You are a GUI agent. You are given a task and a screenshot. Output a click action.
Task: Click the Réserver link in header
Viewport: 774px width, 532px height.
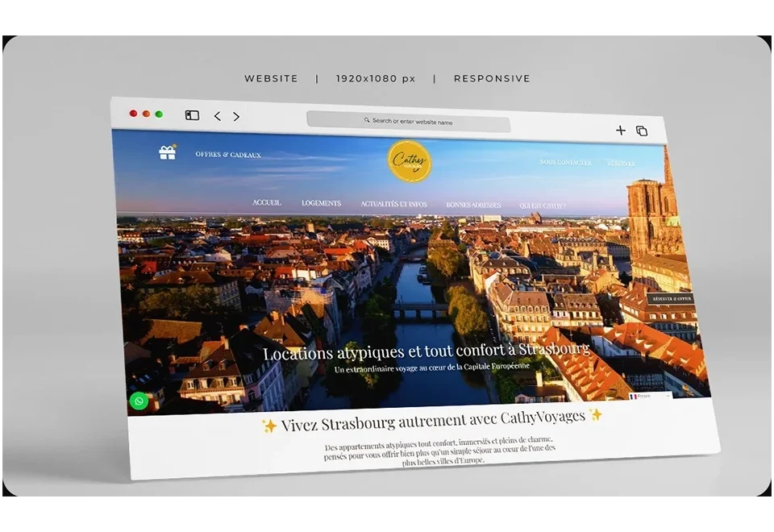click(x=621, y=163)
